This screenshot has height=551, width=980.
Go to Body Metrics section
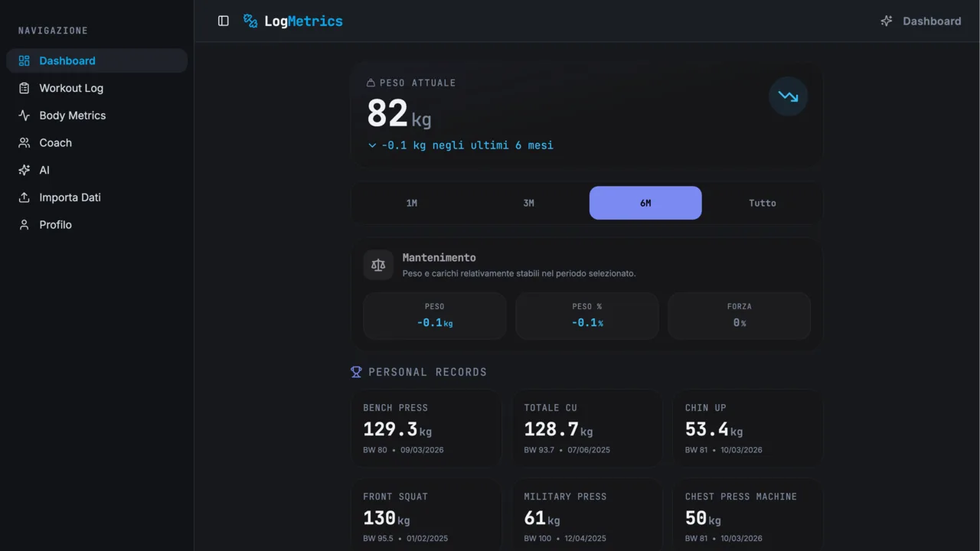click(x=96, y=116)
